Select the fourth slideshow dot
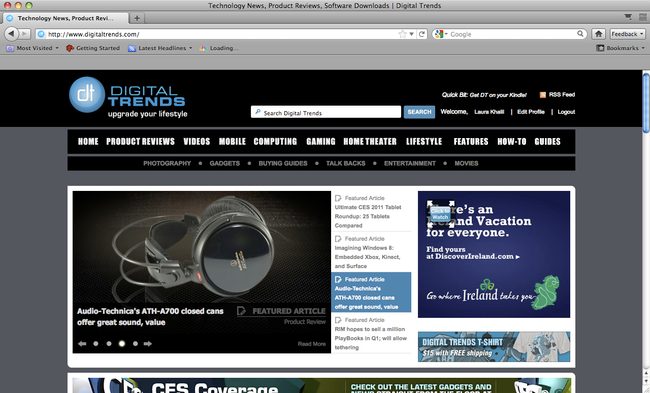 [135, 344]
